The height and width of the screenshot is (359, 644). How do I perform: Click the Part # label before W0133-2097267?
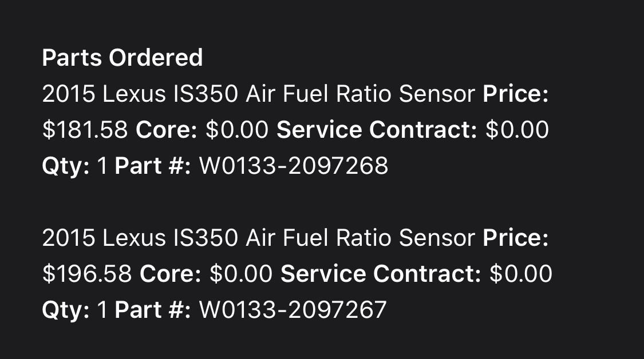[153, 310]
